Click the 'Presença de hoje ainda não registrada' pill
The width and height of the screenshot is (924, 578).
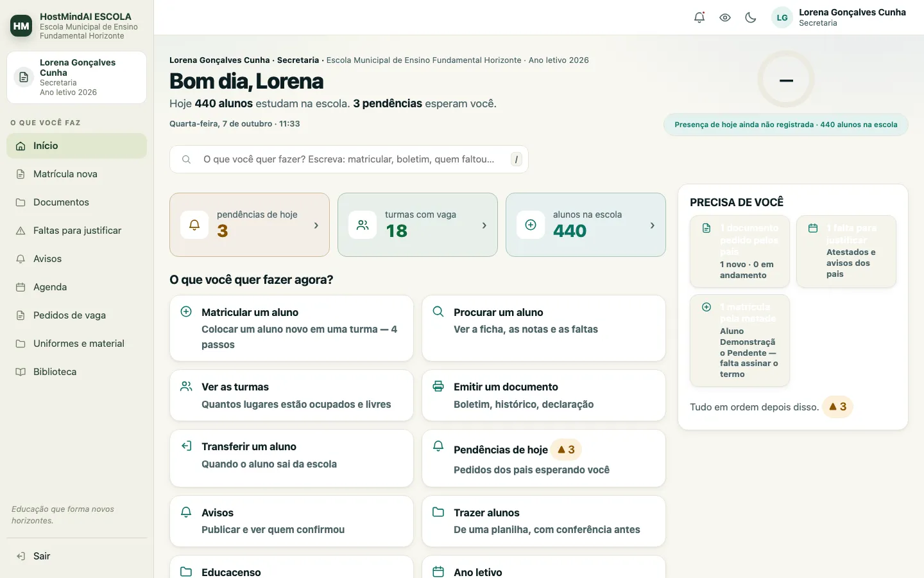click(x=786, y=125)
